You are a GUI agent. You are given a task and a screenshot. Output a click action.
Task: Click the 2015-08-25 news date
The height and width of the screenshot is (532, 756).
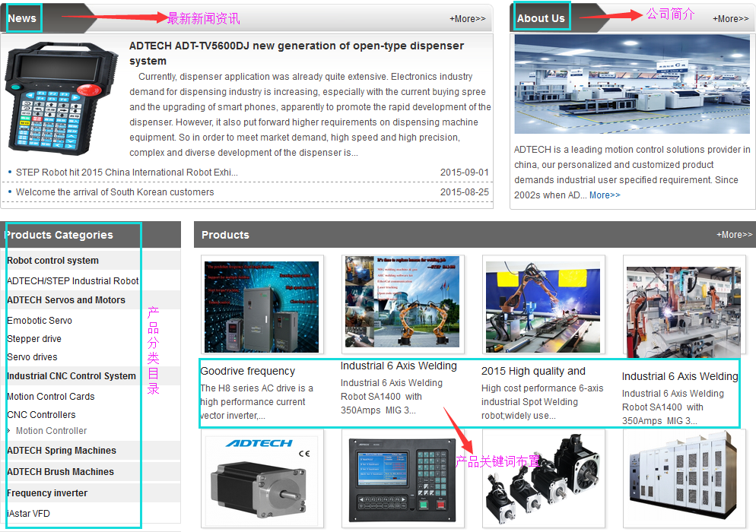coord(464,192)
